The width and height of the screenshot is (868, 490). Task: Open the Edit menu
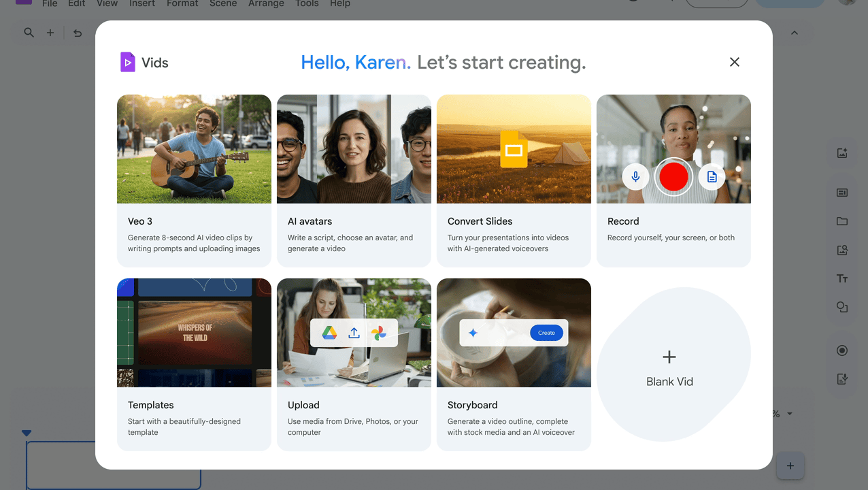tap(77, 3)
